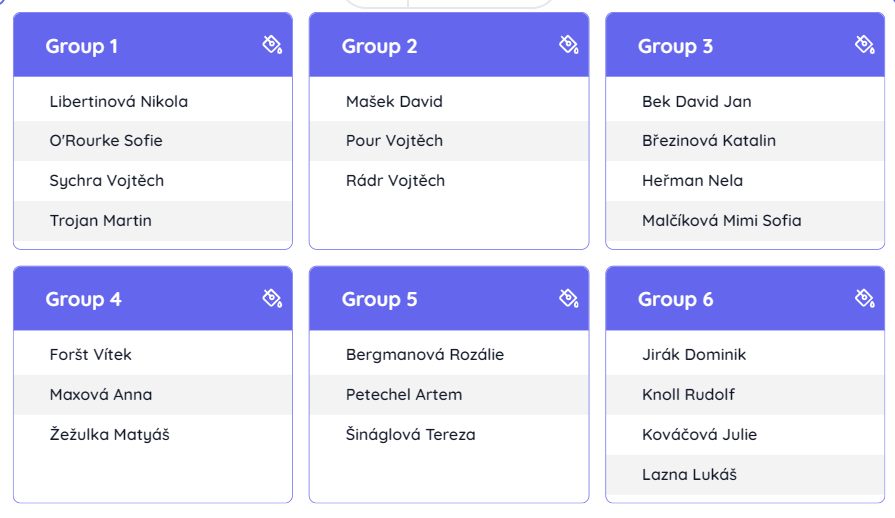
Task: Select Malčíková Mimi Sofia row
Action: pyautogui.click(x=722, y=221)
